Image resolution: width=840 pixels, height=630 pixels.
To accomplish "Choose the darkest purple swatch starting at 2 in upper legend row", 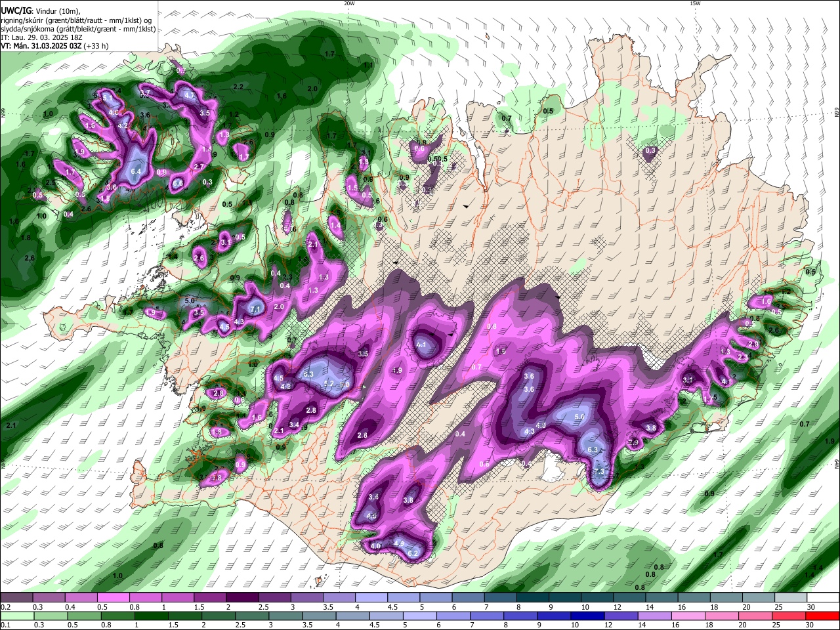I will click(242, 598).
